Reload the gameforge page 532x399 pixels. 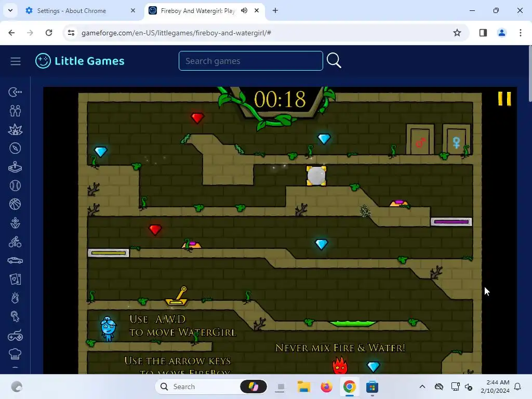click(49, 33)
